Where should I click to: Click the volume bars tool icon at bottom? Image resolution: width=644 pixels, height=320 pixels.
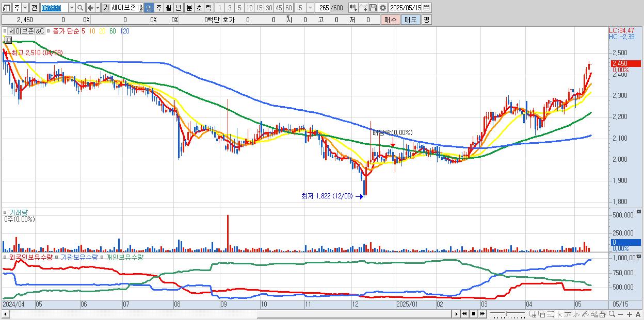pos(594,314)
